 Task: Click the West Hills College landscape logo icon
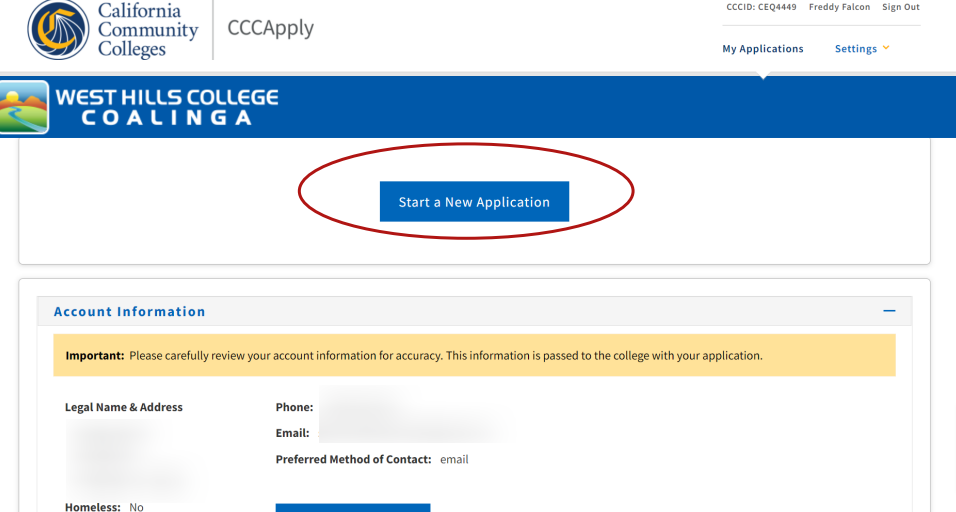pyautogui.click(x=24, y=107)
